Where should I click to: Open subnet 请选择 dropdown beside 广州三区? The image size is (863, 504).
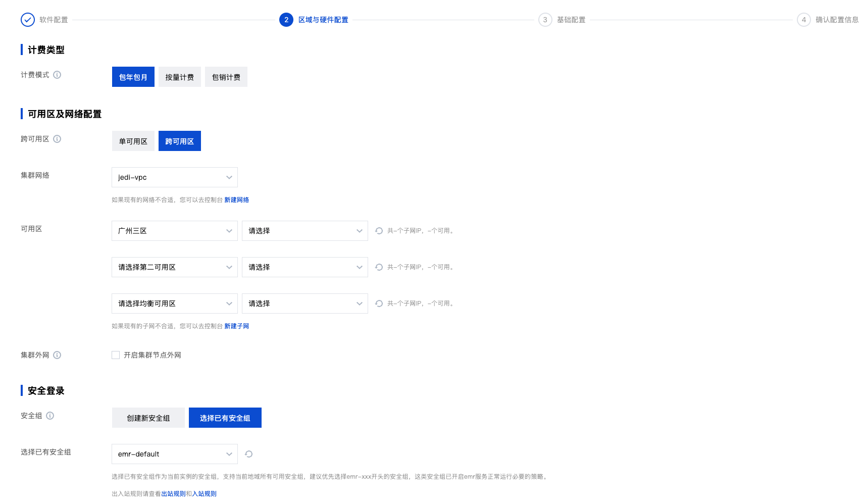(x=305, y=231)
